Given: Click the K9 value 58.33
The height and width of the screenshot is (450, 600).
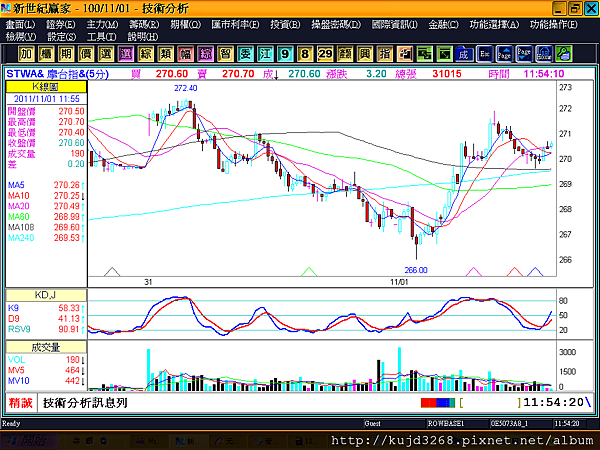Looking at the screenshot, I should coord(69,308).
